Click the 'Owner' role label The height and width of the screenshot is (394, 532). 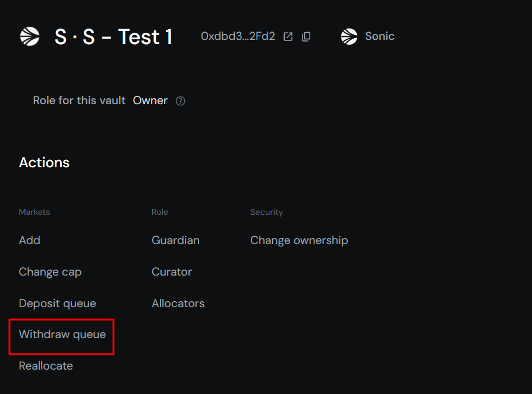click(150, 101)
